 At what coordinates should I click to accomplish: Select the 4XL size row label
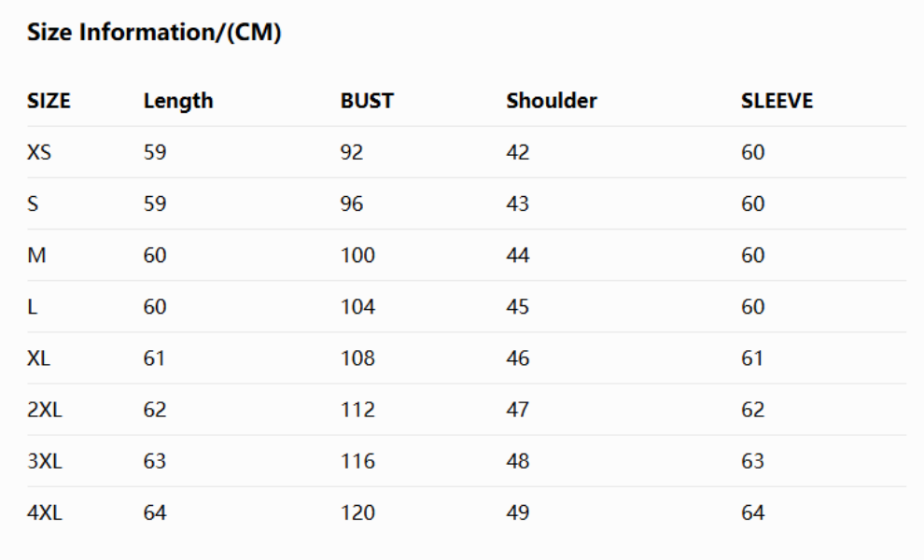pyautogui.click(x=44, y=511)
